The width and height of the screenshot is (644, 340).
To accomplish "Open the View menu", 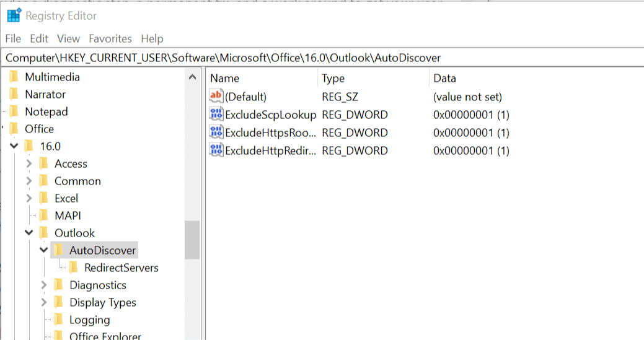I will 68,38.
